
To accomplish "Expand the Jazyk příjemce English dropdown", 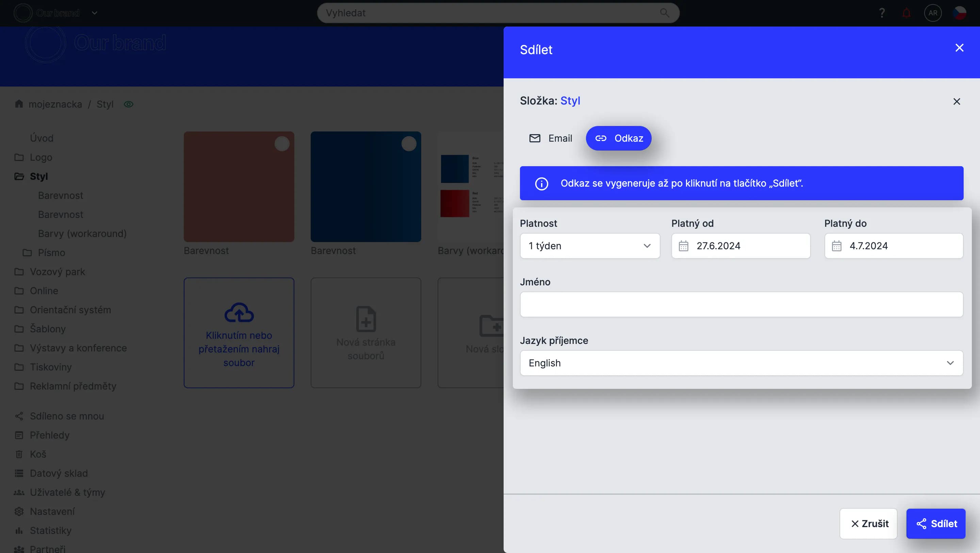I will (741, 363).
